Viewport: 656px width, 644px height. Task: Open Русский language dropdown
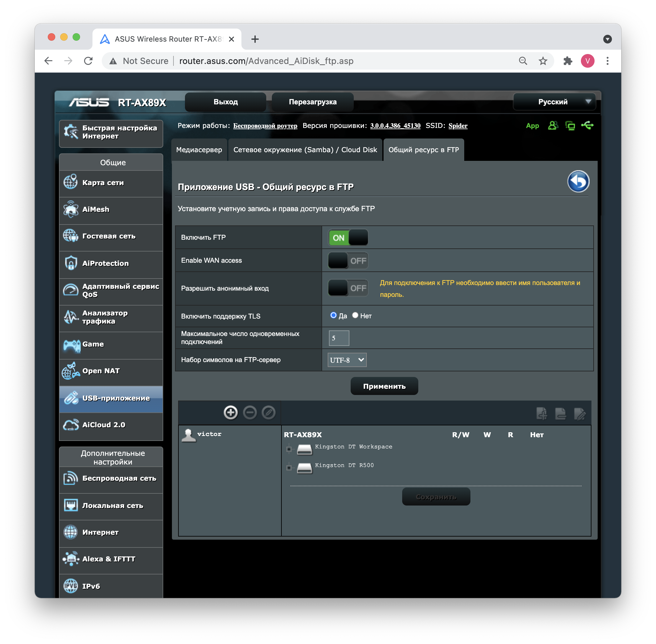pyautogui.click(x=554, y=102)
